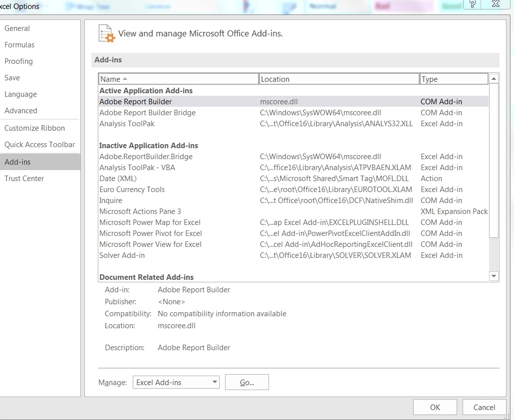The width and height of the screenshot is (514, 420).
Task: Close the Excel Options dialog
Action: coord(496,4)
